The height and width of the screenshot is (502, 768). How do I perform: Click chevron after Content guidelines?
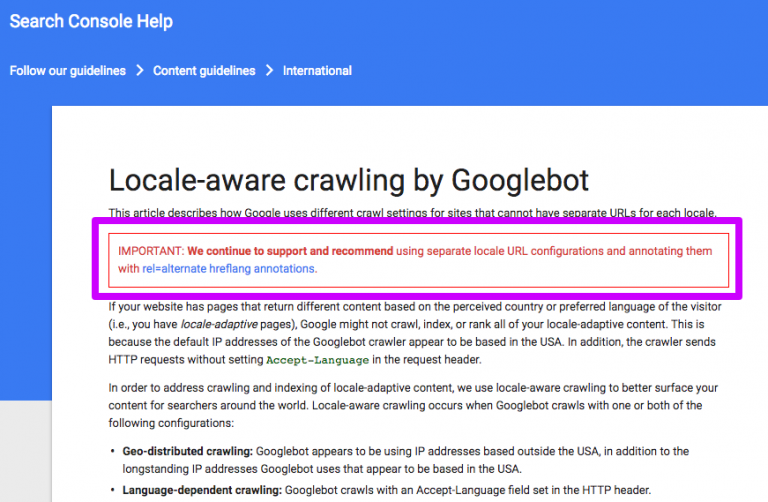point(269,71)
